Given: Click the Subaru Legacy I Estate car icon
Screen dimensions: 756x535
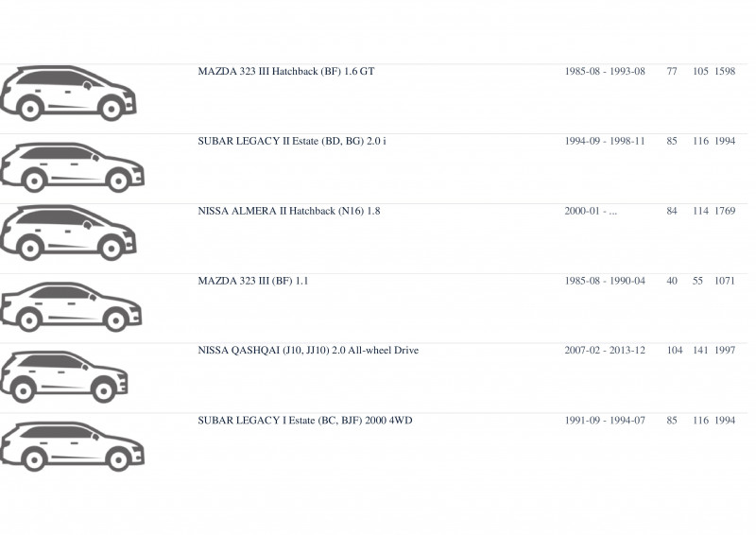Looking at the screenshot, I should pos(73,446).
